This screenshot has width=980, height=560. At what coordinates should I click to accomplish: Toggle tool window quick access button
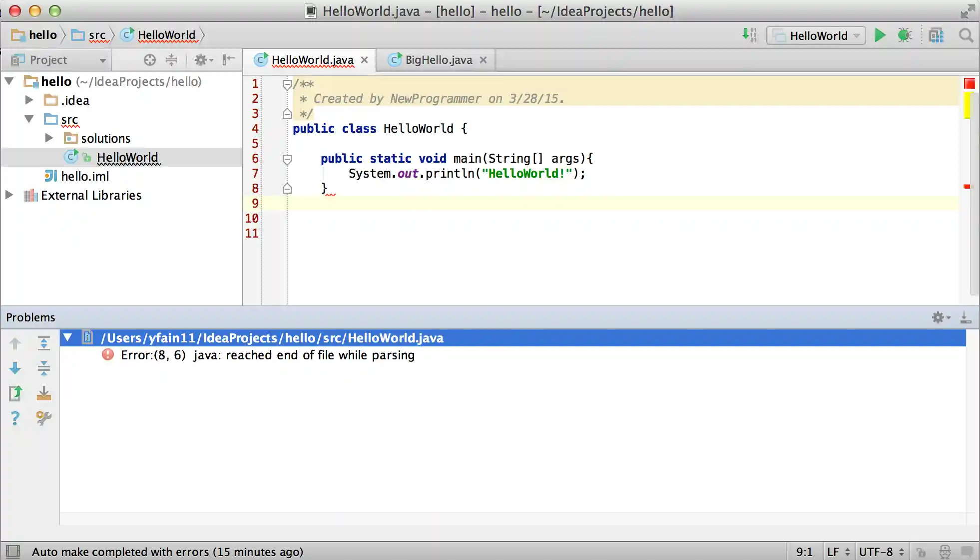(13, 552)
